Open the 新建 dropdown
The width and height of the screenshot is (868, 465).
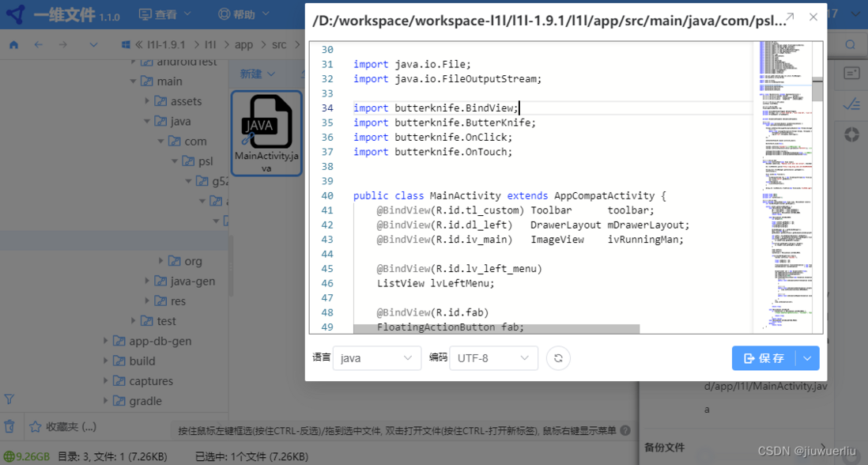pyautogui.click(x=258, y=74)
